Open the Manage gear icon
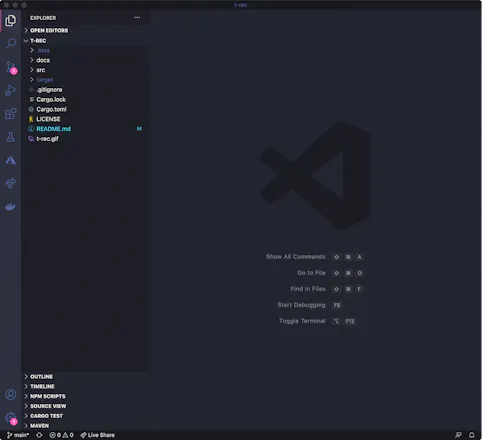 tap(11, 418)
